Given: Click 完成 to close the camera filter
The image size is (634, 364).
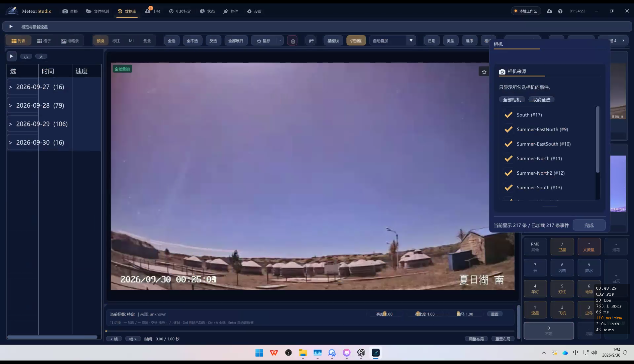Looking at the screenshot, I should click(589, 225).
